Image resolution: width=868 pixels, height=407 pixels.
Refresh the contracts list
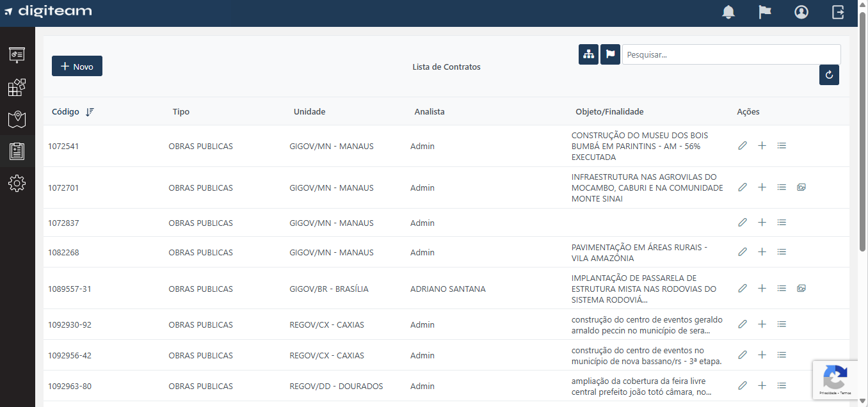829,75
